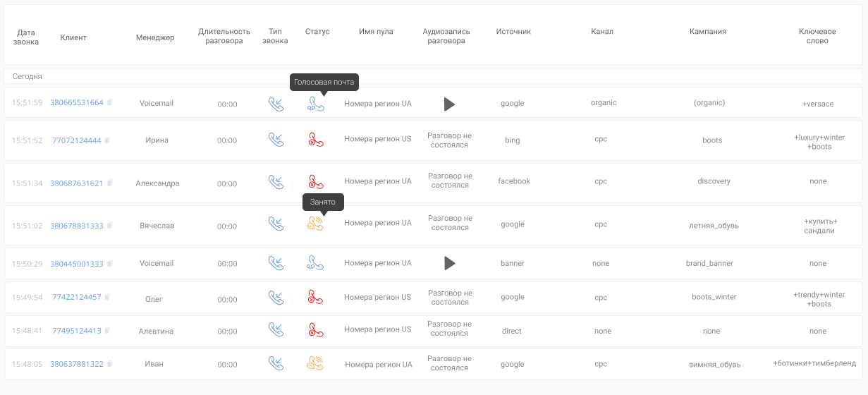This screenshot has width=868, height=395.
Task: Click the red missed-call status icon for Ирина
Action: tap(316, 140)
